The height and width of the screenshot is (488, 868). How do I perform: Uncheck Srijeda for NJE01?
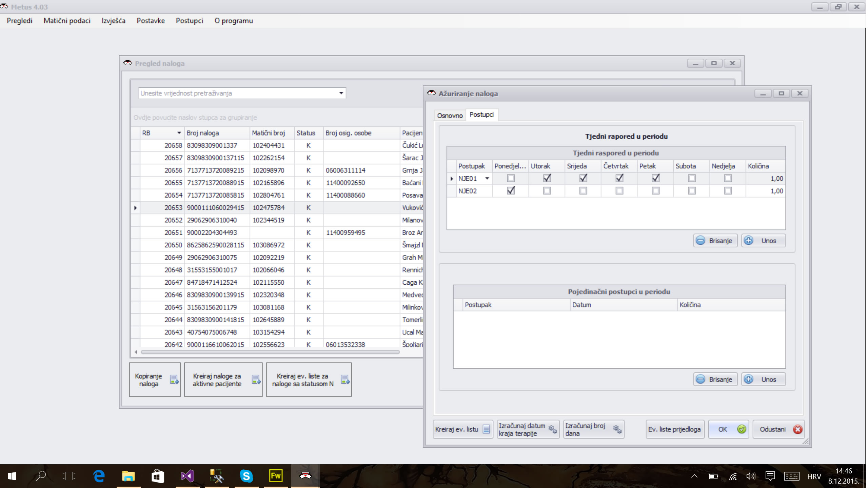coord(583,178)
